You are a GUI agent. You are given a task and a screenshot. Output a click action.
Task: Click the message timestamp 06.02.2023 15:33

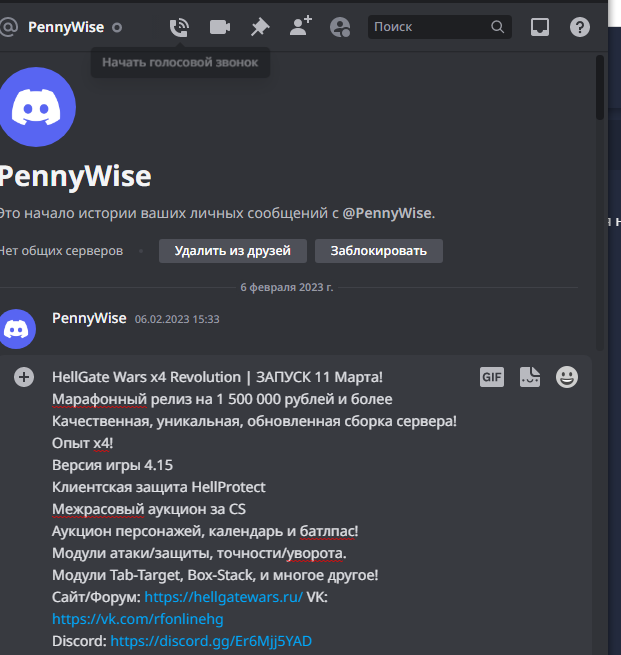coord(177,319)
